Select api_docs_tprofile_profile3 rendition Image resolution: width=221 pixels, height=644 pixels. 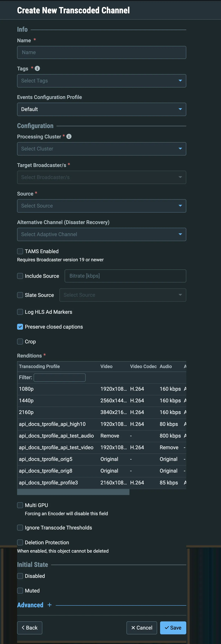(101, 483)
